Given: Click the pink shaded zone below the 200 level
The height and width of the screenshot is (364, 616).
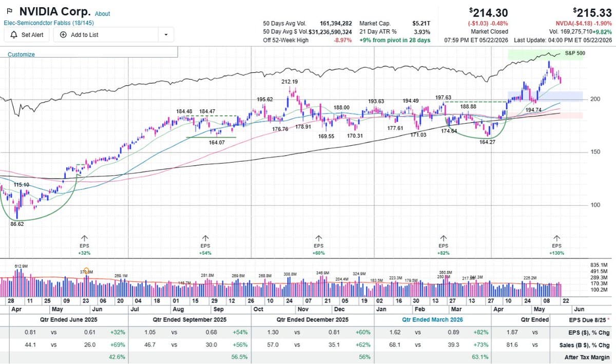Looking at the screenshot, I should point(545,116).
